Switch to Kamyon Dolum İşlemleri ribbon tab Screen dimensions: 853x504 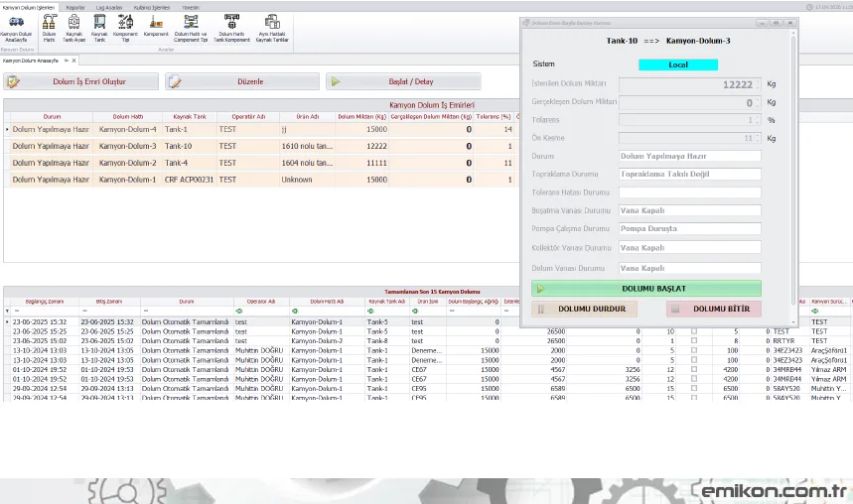click(28, 8)
